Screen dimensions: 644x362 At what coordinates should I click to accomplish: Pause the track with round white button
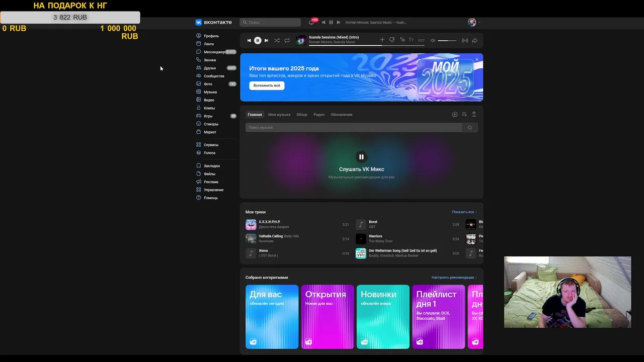(258, 40)
